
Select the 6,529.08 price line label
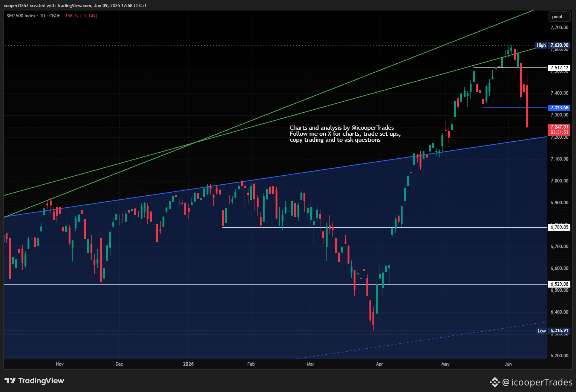click(x=559, y=284)
